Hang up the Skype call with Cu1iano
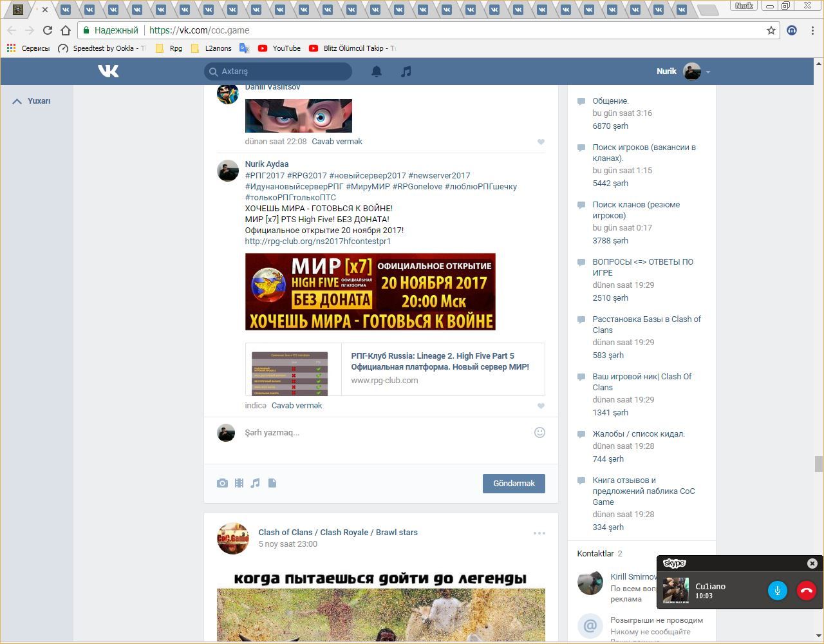 [x=806, y=591]
